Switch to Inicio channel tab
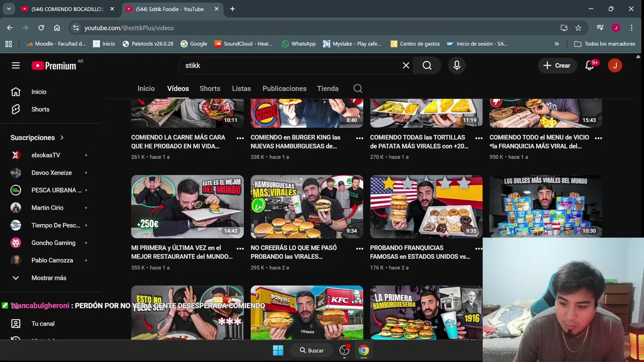 (x=146, y=88)
